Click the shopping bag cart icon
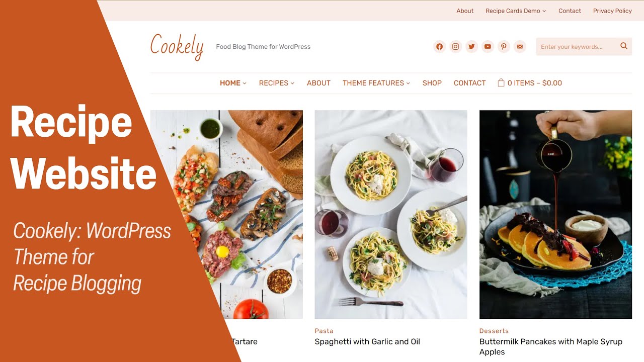Screen dimensions: 644x362 [x=501, y=83]
